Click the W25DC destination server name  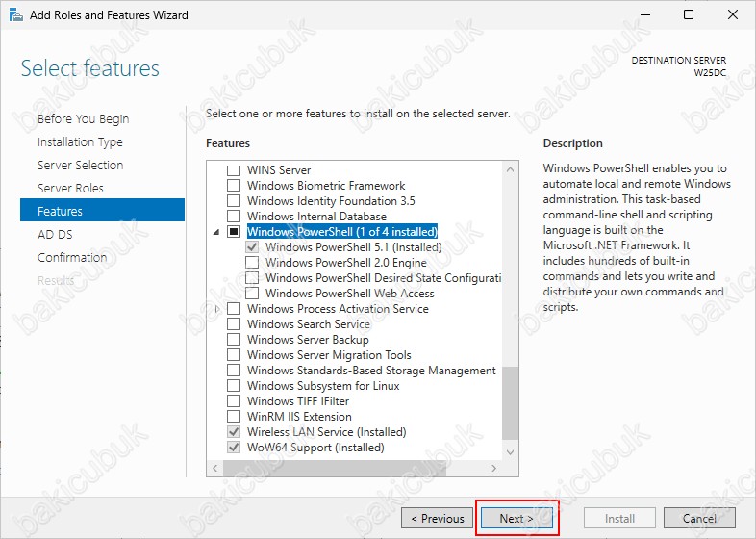pos(710,73)
